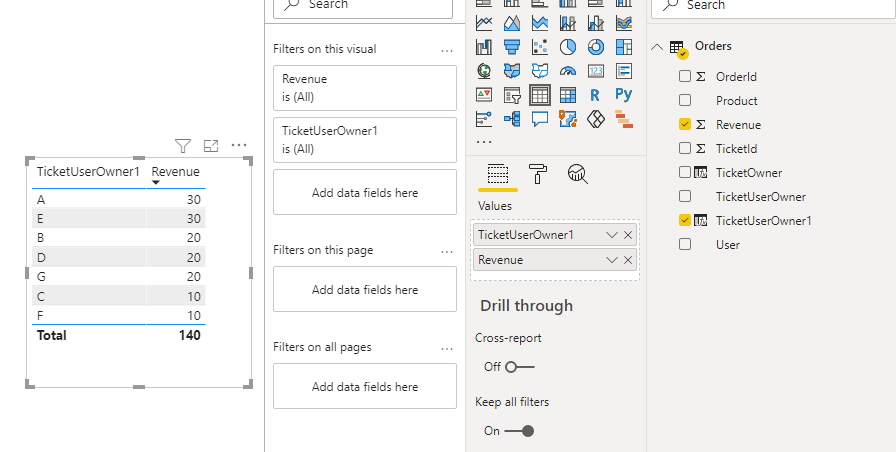Select the globe Map visualization
This screenshot has height=452, width=896.
(x=484, y=71)
